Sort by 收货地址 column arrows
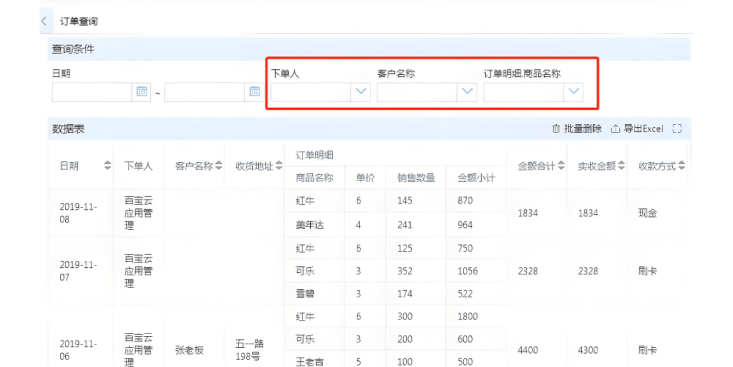733x367 pixels. tap(279, 166)
